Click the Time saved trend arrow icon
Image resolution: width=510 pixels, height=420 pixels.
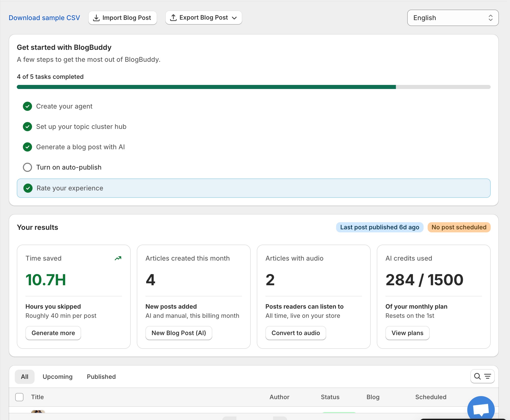(x=118, y=258)
